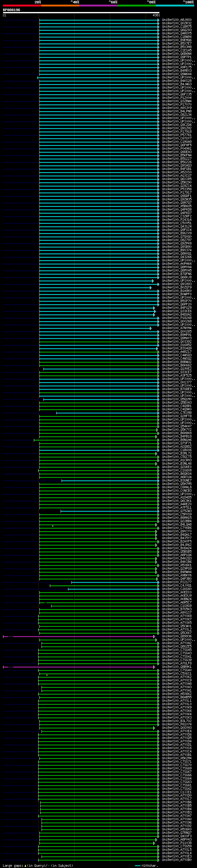Image resolution: width=197 pixels, height=868 pixels.
Task: Select hit label UniRef100_P57761
Action: (176, 135)
